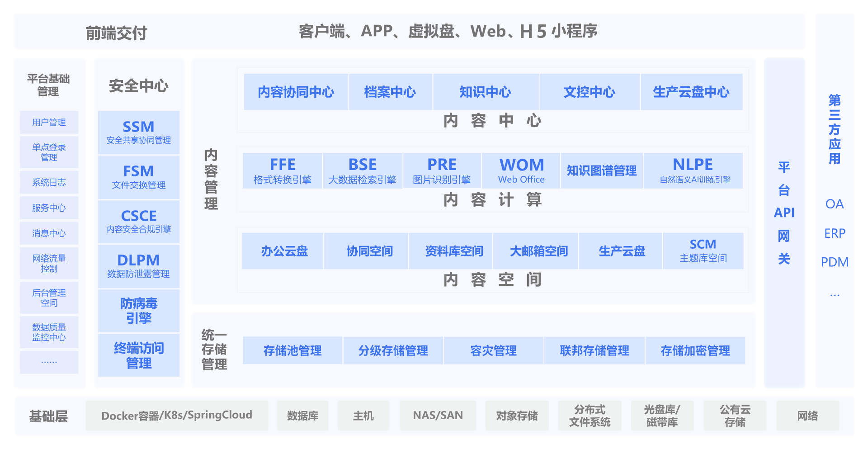Open the FFE 格式转换引擎 engine

pyautogui.click(x=282, y=170)
